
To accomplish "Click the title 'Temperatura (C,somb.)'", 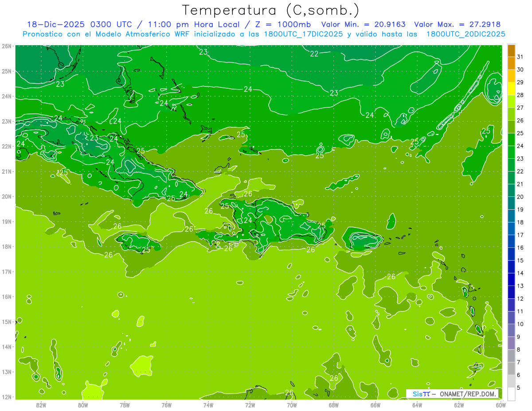I will pyautogui.click(x=270, y=11).
